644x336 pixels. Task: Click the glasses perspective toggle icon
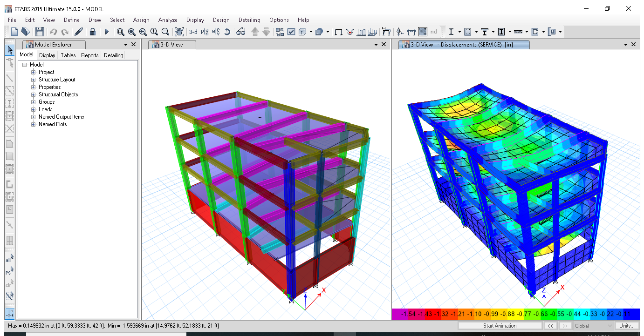240,32
